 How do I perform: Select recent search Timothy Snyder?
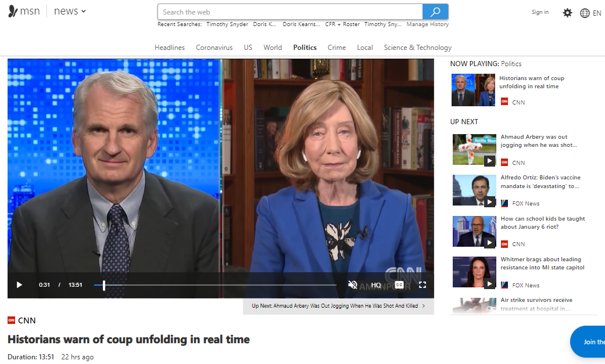(x=227, y=24)
